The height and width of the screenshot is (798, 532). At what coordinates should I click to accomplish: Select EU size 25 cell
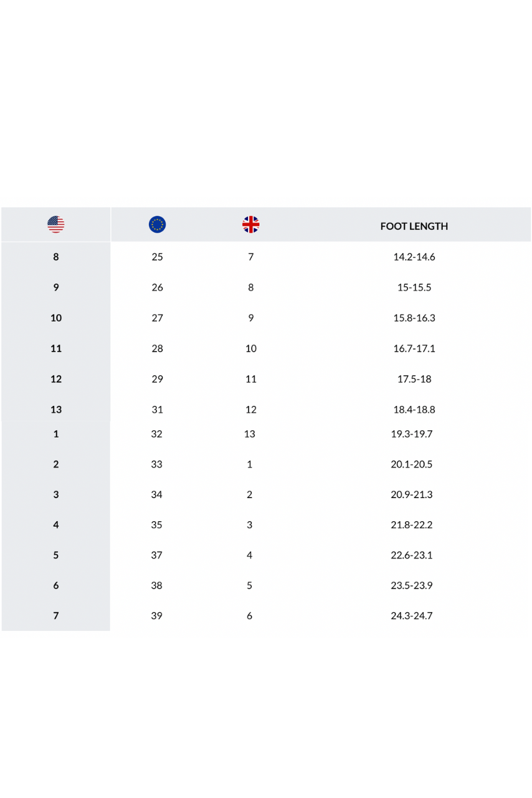[158, 257]
